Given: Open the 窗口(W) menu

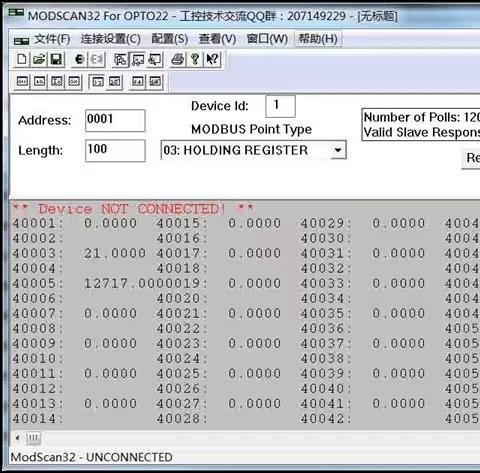Looking at the screenshot, I should coord(267,39).
